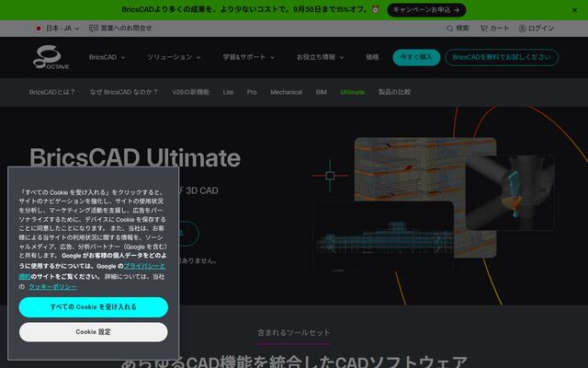Viewport: 588px width, 368px height.
Task: Click the login user profile icon
Action: point(522,29)
